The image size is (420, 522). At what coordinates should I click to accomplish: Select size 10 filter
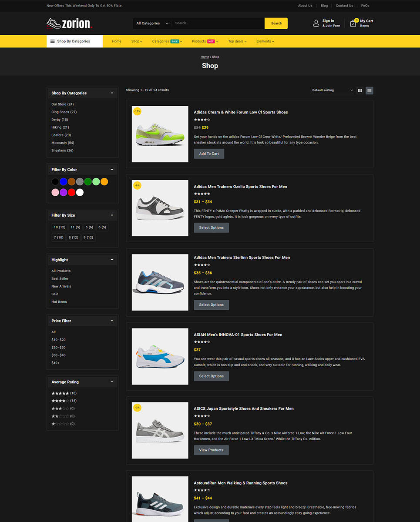(59, 227)
